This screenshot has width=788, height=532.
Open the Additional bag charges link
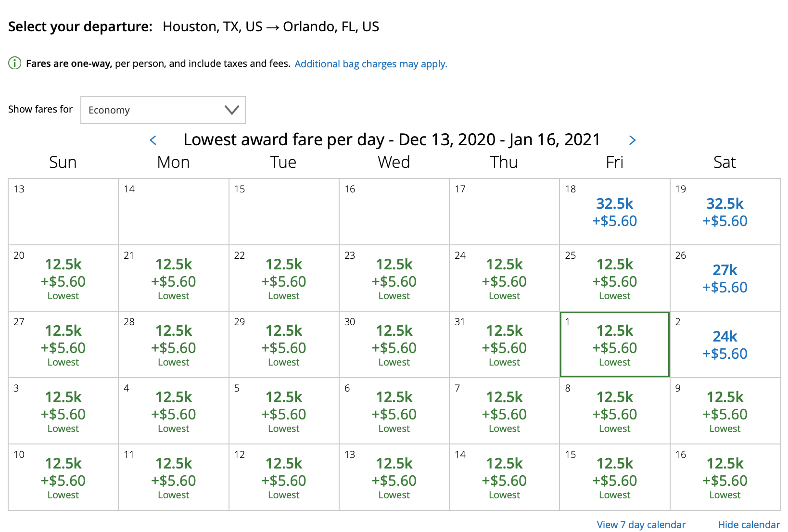[370, 63]
